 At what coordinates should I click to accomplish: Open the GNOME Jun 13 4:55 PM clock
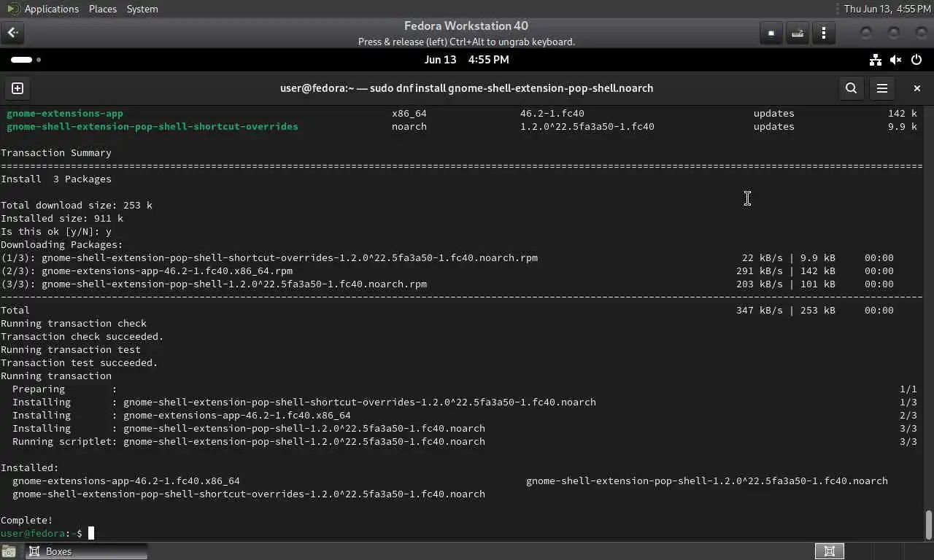(x=466, y=60)
